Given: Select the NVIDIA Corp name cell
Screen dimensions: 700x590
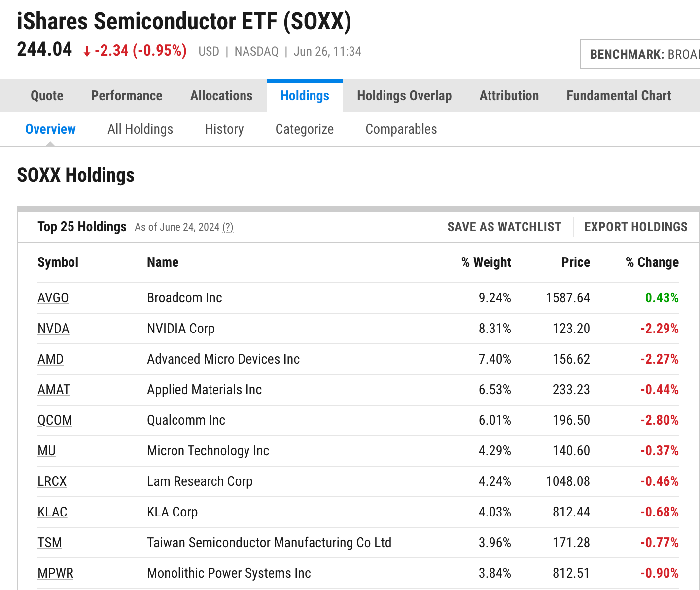Looking at the screenshot, I should [x=181, y=329].
